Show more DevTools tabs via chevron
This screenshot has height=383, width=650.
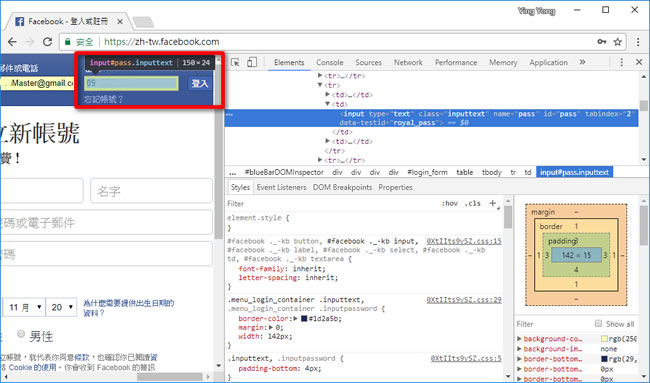pyautogui.click(x=582, y=62)
